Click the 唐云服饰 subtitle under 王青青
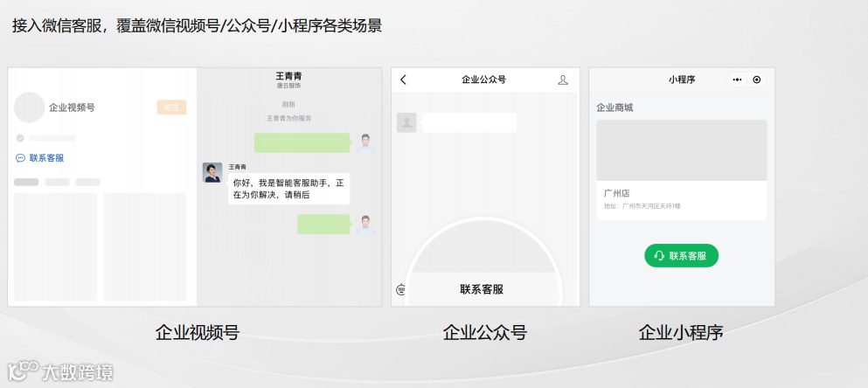 289,86
